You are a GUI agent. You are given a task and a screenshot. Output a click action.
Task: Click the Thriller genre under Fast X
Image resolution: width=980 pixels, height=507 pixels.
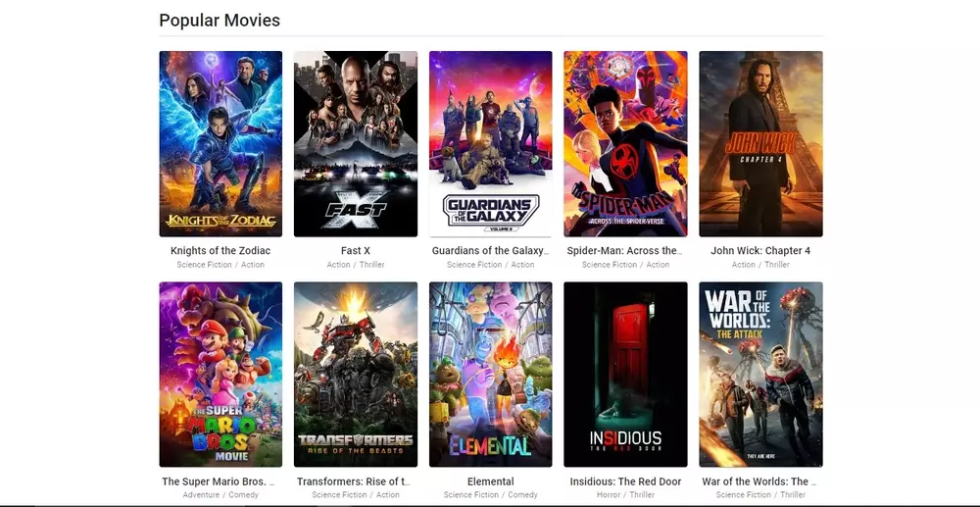pos(371,265)
